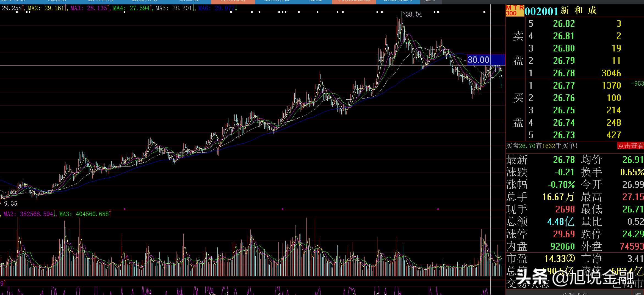This screenshot has width=644, height=295.
Task: Select buy level 1 volume 1370
Action: 611,86
